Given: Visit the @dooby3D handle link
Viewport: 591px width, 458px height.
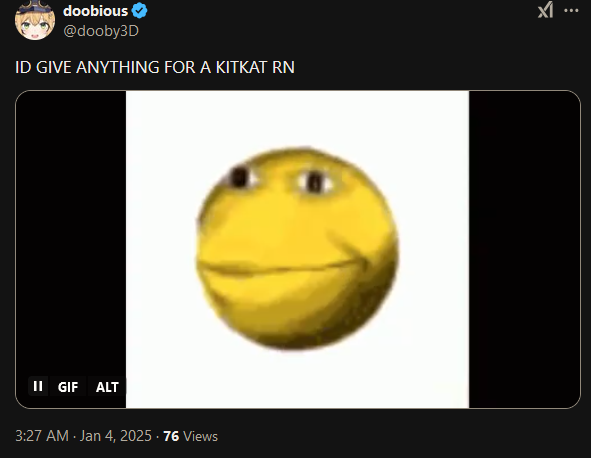Looking at the screenshot, I should 101,31.
